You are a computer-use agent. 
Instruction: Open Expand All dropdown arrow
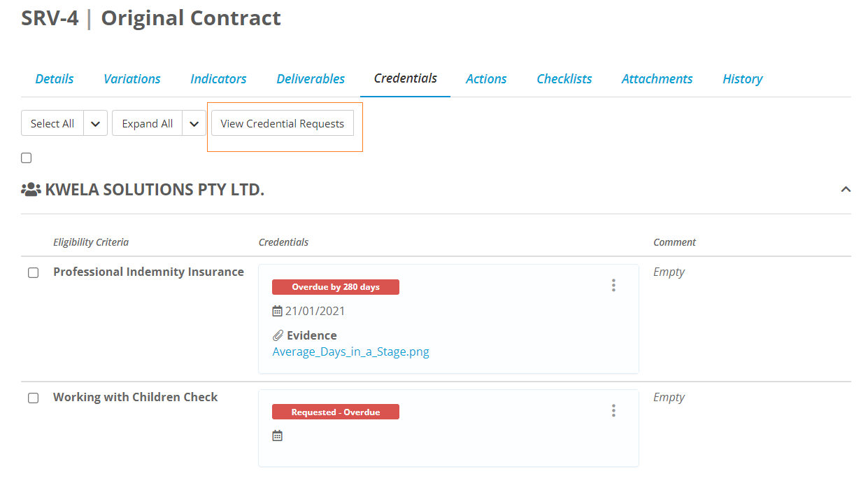tap(194, 123)
